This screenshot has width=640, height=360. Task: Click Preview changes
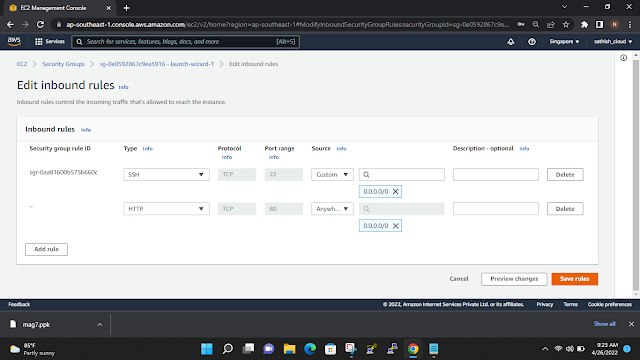514,279
